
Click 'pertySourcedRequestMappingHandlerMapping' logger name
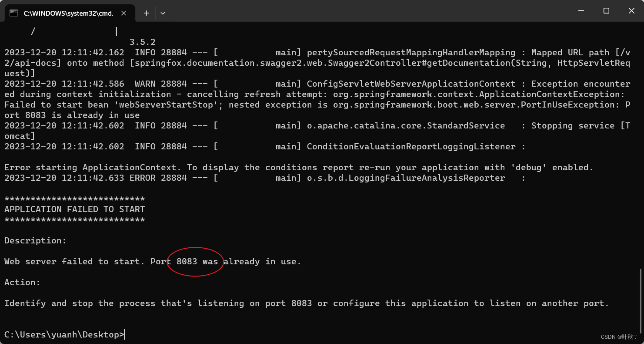point(411,52)
